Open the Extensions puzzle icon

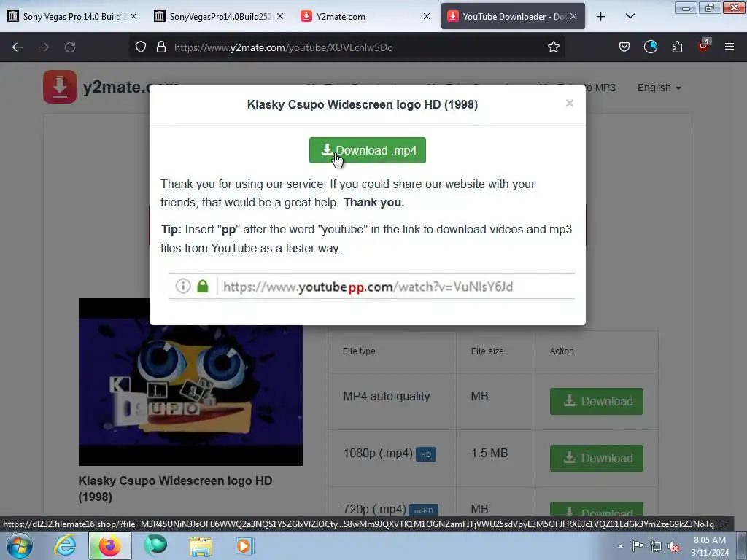click(x=677, y=47)
